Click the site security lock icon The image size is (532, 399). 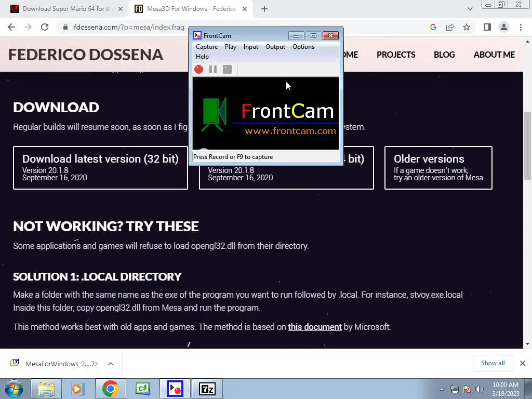pyautogui.click(x=65, y=27)
